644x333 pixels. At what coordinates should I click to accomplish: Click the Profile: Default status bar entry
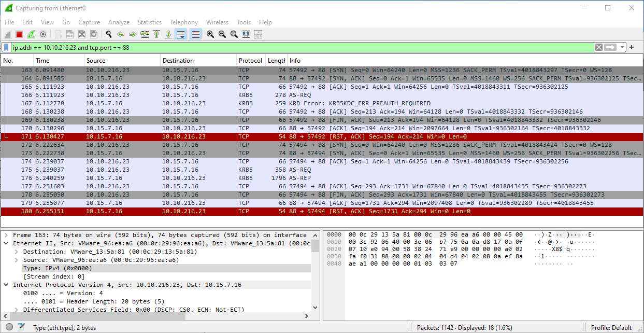pos(611,327)
